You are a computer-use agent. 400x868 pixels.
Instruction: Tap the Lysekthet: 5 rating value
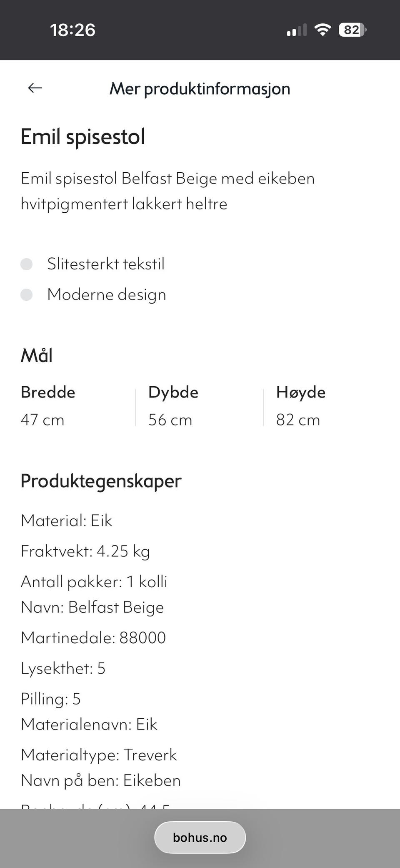[x=63, y=668]
